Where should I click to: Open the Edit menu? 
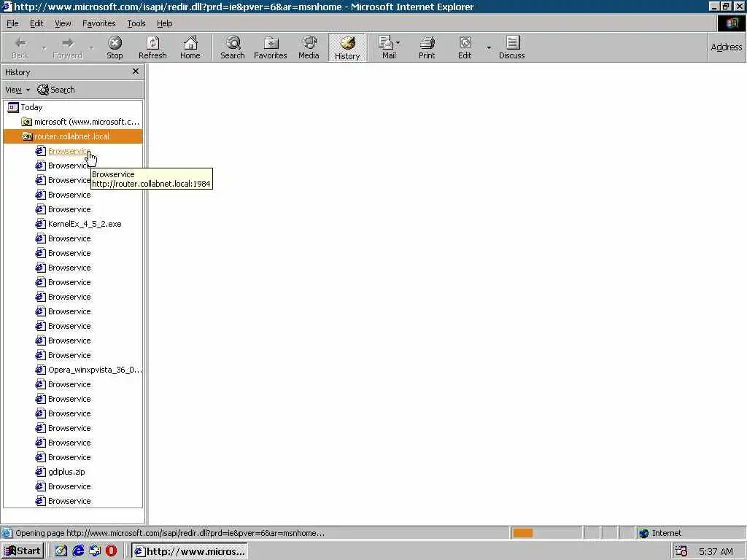pos(36,23)
